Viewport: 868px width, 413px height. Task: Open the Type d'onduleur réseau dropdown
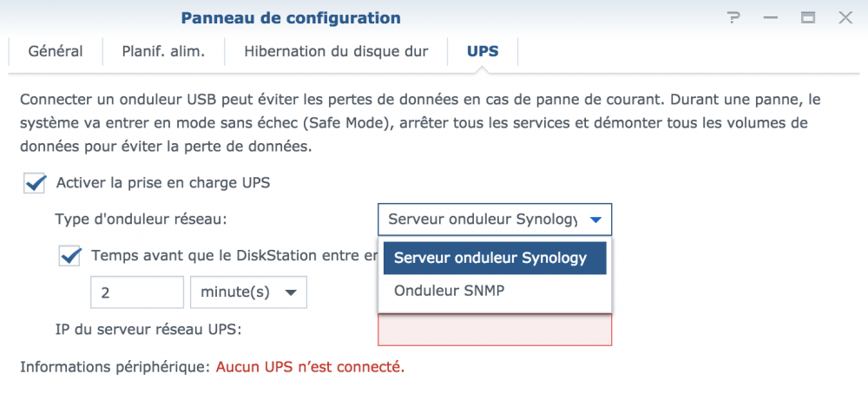coord(483,220)
